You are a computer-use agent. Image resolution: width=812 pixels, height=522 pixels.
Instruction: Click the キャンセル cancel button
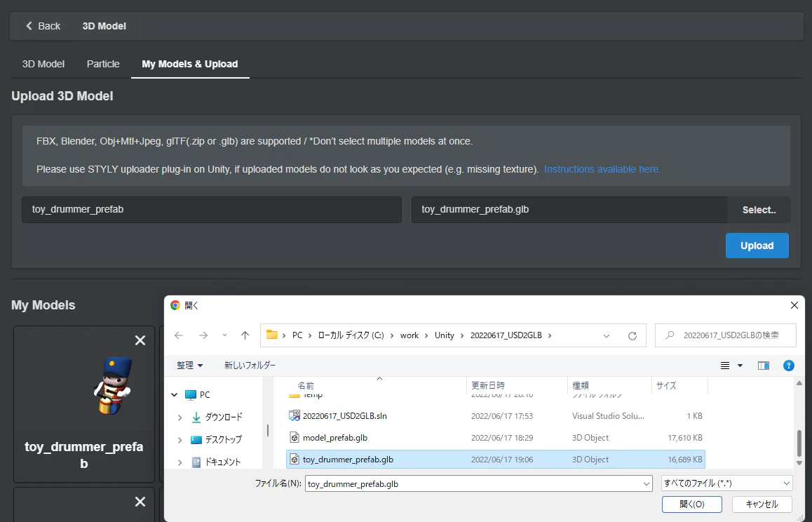click(762, 504)
